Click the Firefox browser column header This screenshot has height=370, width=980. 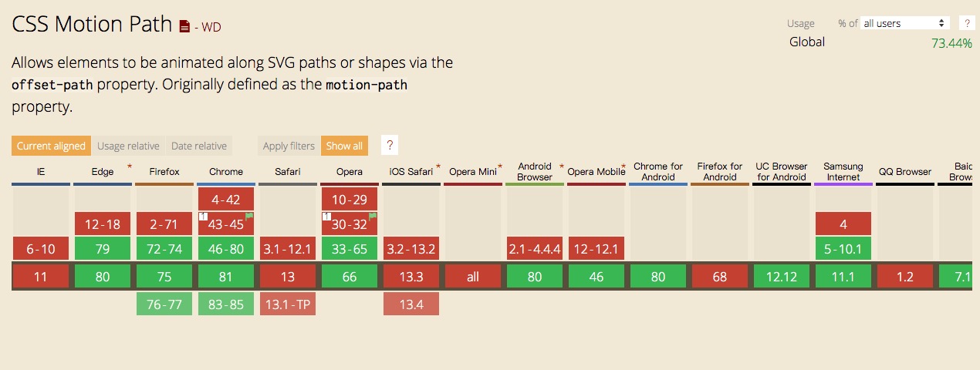pos(164,172)
